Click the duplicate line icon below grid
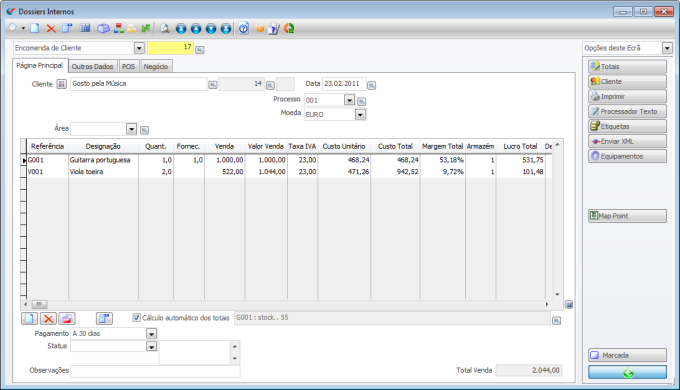Screen dimensions: 680x390 tap(104, 318)
